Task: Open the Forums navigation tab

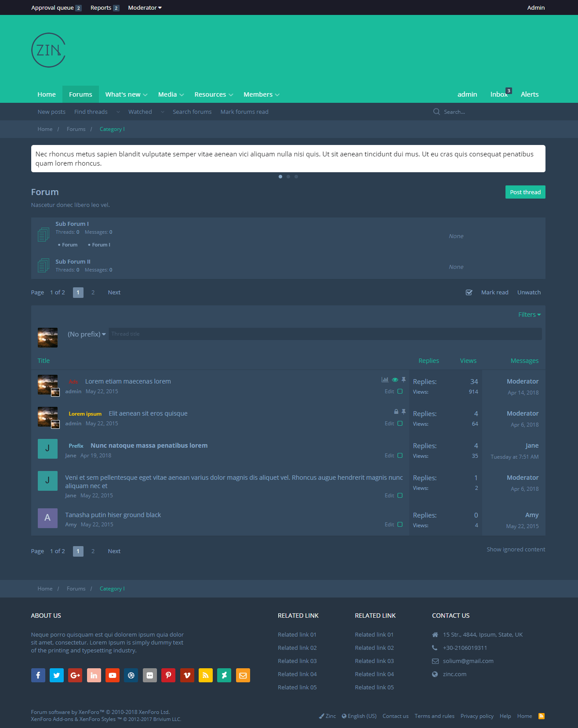Action: click(x=80, y=94)
